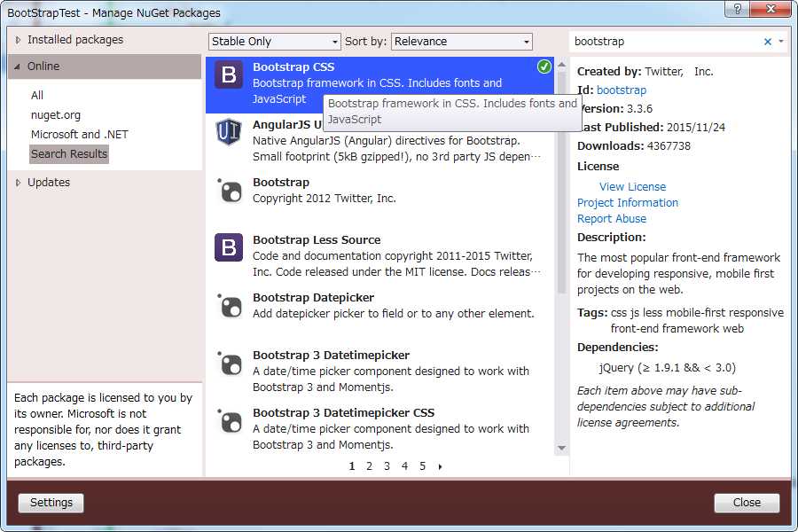Screen dimensions: 798x532
Task: Select the Bootstrap Datepicker title
Action: [314, 297]
